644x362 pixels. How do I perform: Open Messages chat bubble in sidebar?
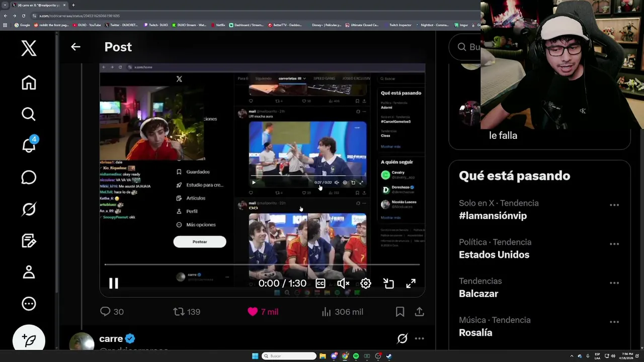coord(29,177)
